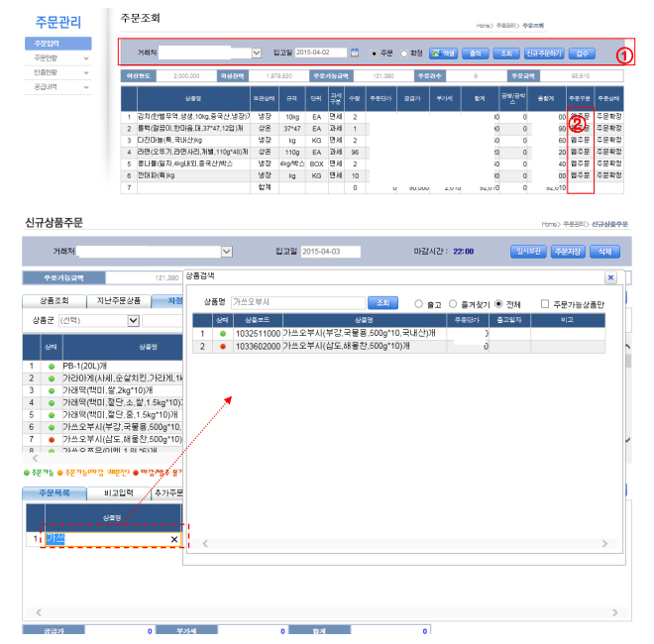Screen dimensions: 654x644
Task: Tick the 주문가능상품만 checkbox
Action: 544,304
